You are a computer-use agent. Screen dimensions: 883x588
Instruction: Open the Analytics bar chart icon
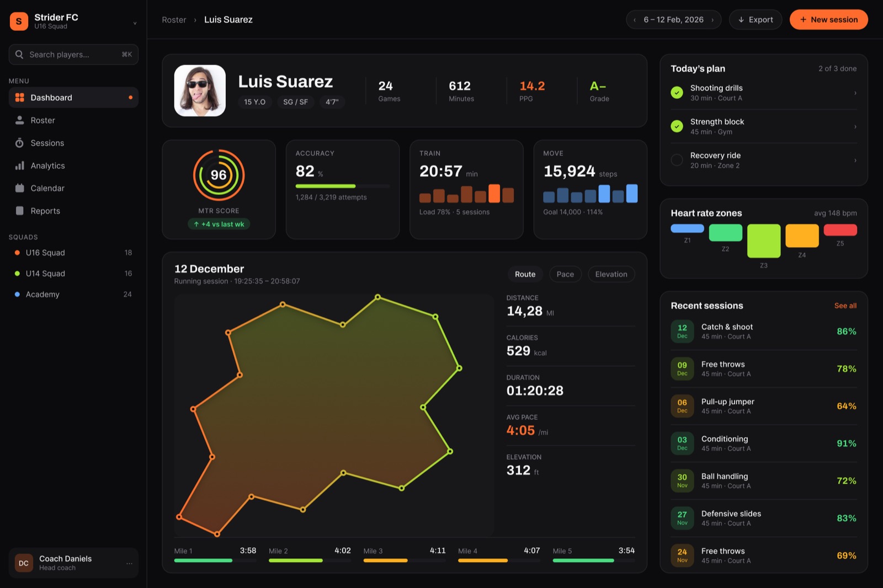pos(20,165)
